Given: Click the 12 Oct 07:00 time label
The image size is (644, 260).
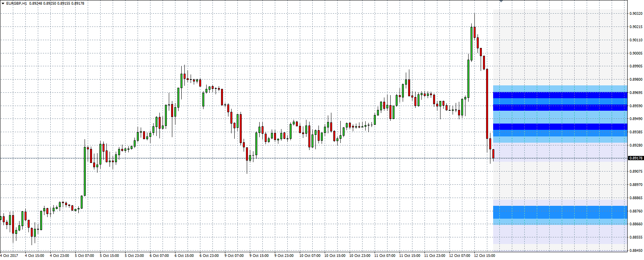Looking at the screenshot, I should tap(460, 256).
